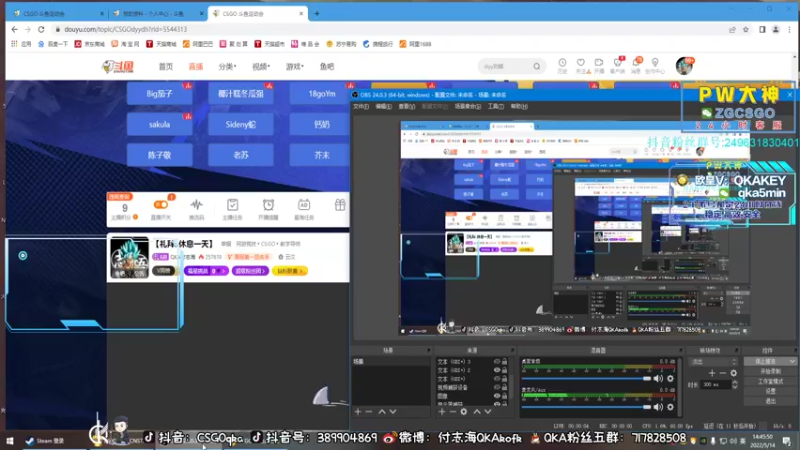Screen dimensions: 800x450
Task: Expand the 视频 dropdown in Douyu nav
Action: (261, 66)
